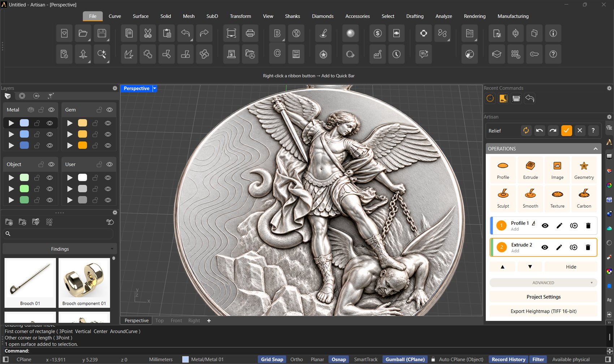Click the Open file folder icon
Viewport: 614px width, 364px height.
(x=83, y=34)
